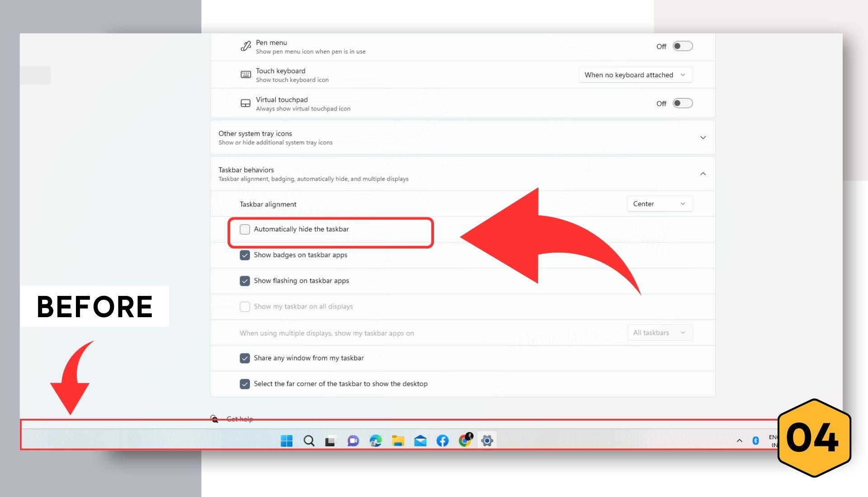Viewport: 868px width, 497px height.
Task: Launch Microsoft Edge from taskbar
Action: pyautogui.click(x=375, y=441)
